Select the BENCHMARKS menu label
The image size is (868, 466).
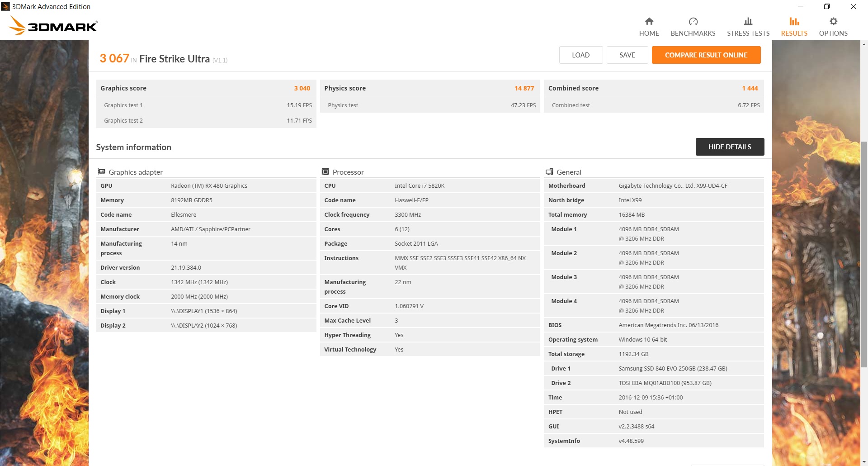click(x=693, y=33)
